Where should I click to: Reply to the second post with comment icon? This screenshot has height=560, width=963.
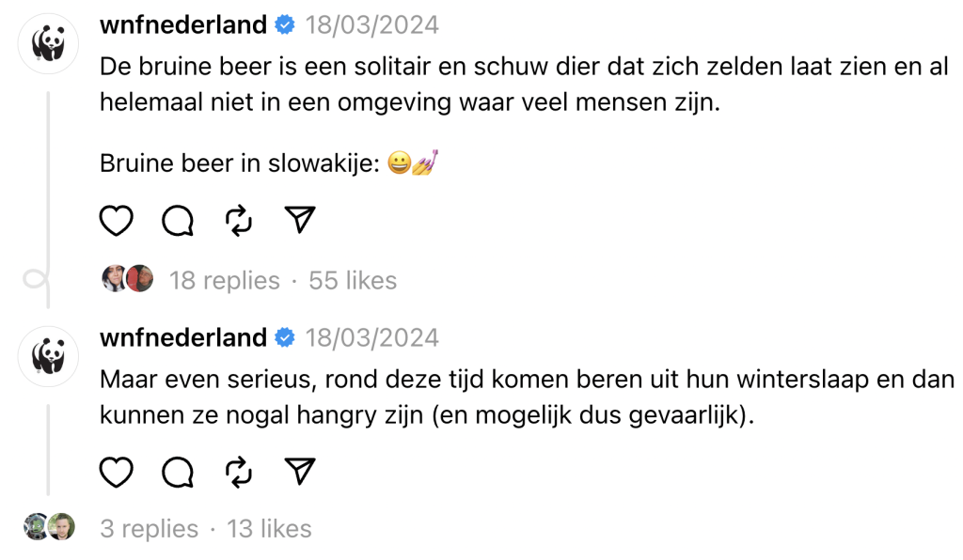(x=177, y=473)
